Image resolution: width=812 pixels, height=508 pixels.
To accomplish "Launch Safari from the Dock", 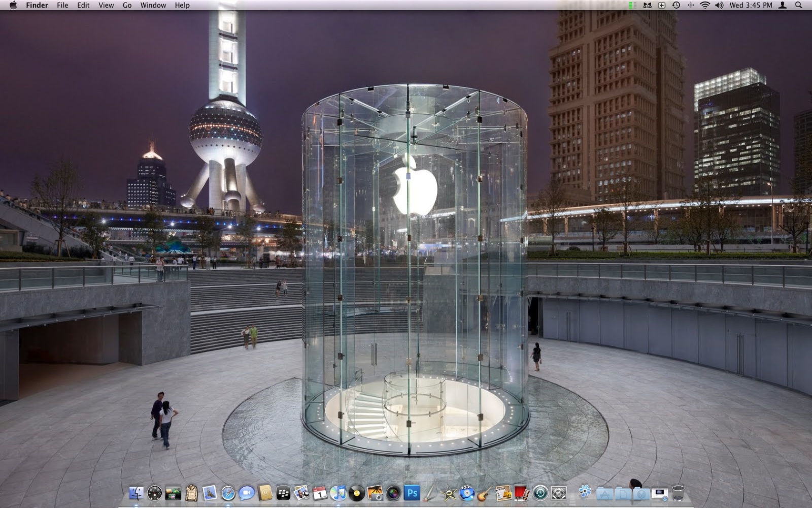I will tap(228, 493).
